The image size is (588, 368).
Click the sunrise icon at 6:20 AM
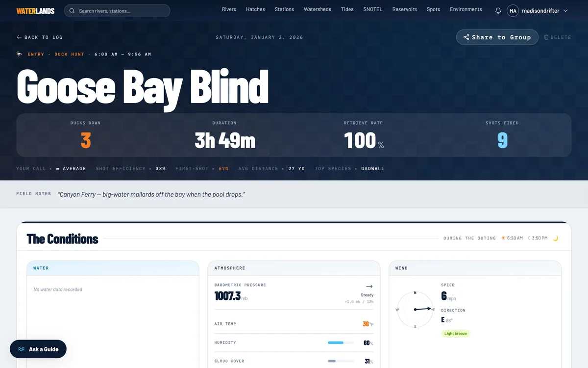(503, 238)
